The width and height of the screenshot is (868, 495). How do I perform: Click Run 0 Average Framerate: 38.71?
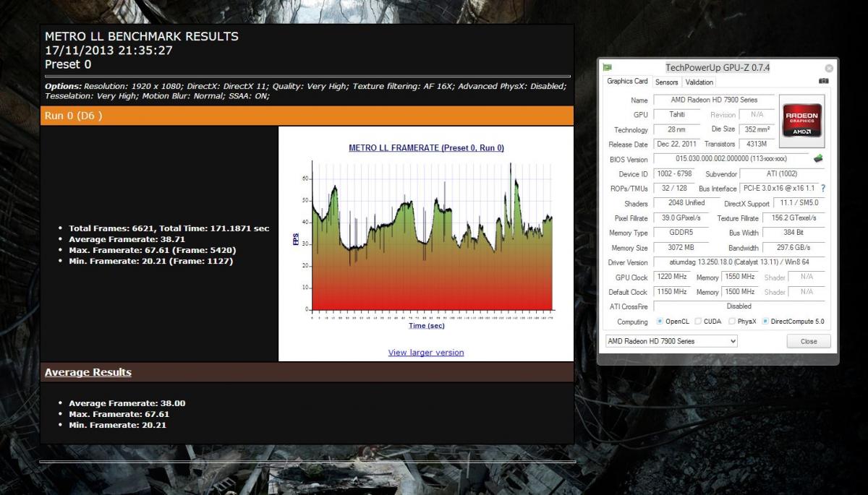click(x=127, y=239)
